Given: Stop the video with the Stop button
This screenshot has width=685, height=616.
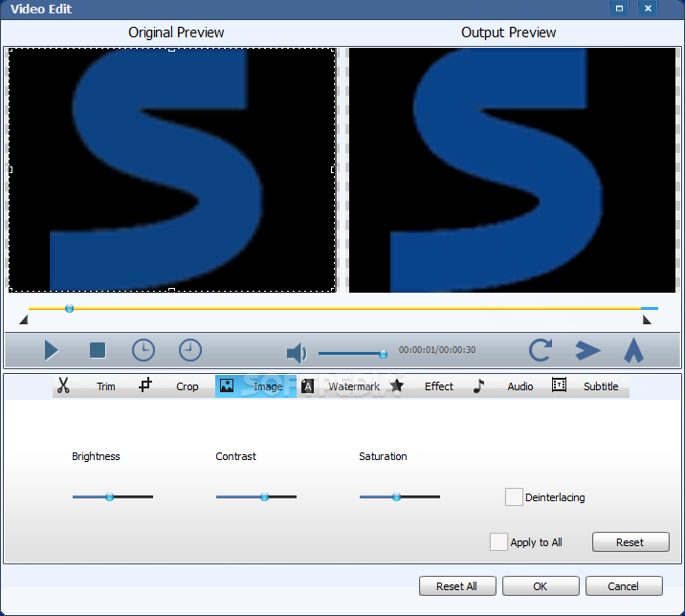Looking at the screenshot, I should point(98,350).
